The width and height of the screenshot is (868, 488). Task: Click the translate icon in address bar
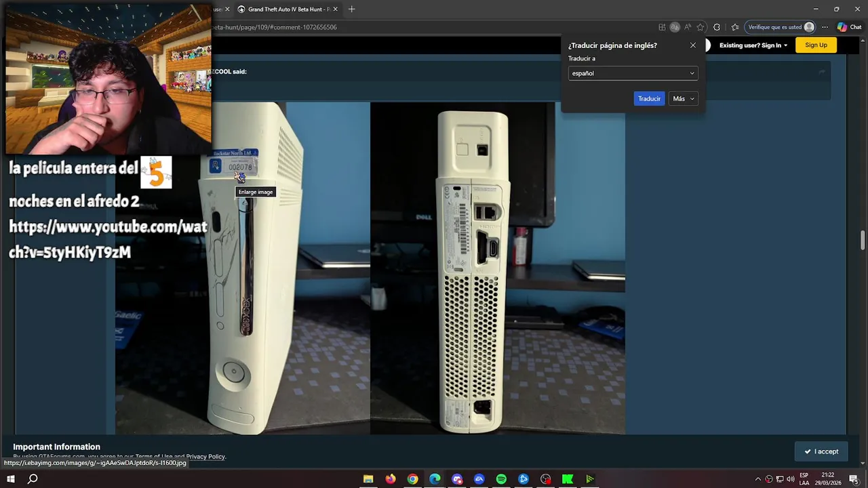675,27
